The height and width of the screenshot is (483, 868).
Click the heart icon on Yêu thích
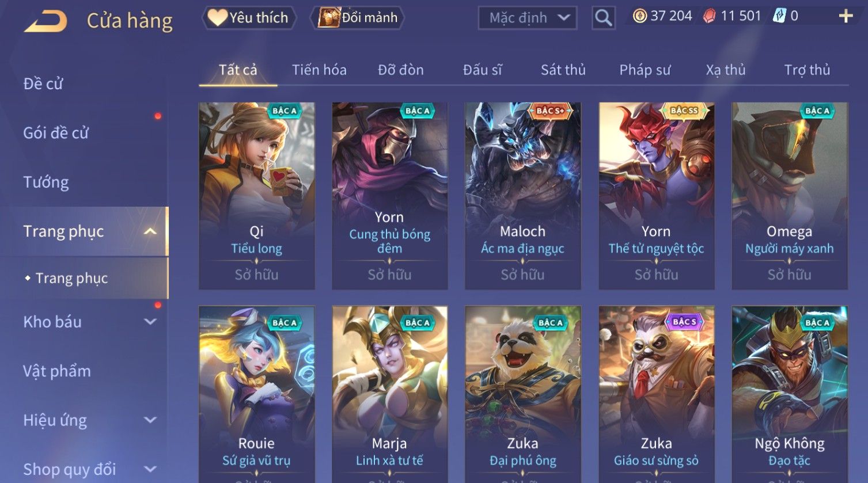[x=217, y=18]
